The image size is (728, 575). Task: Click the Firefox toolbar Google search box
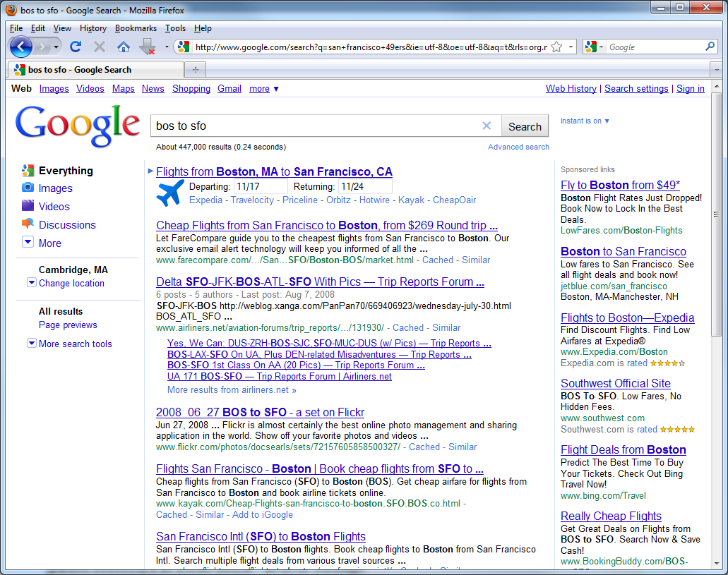coord(655,47)
